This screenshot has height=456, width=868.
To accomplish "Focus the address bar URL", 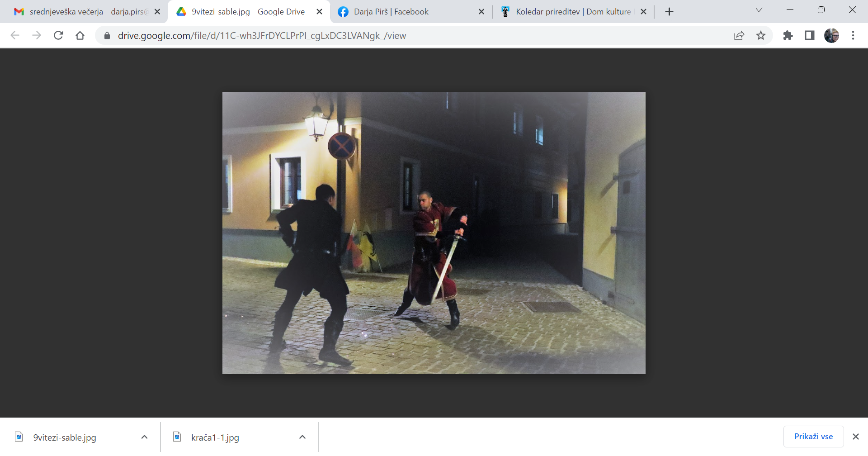I will pos(262,36).
